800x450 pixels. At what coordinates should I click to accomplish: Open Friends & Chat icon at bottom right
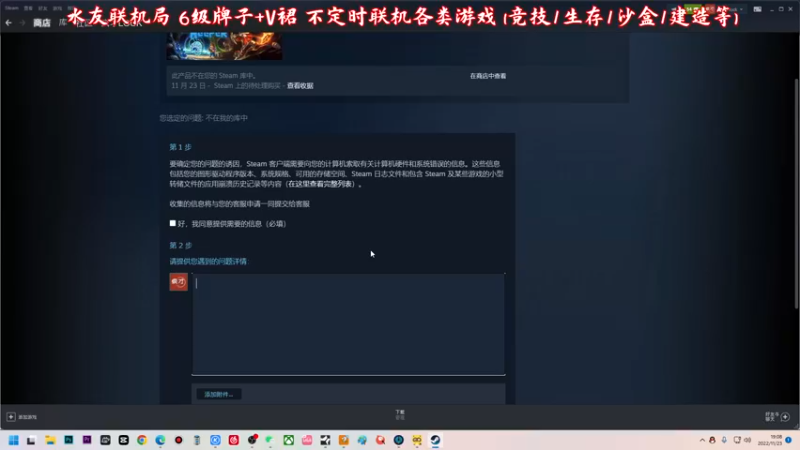tap(785, 417)
